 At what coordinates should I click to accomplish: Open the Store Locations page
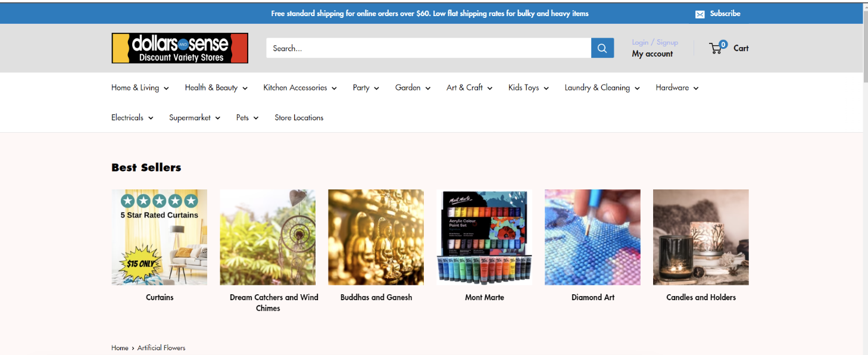299,118
